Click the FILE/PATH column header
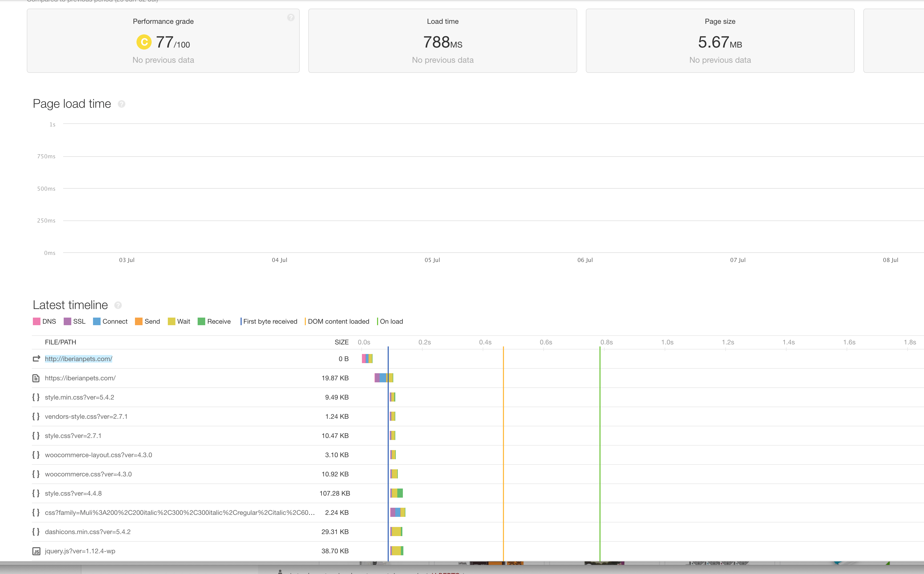Viewport: 924px width, 574px height. (x=60, y=342)
